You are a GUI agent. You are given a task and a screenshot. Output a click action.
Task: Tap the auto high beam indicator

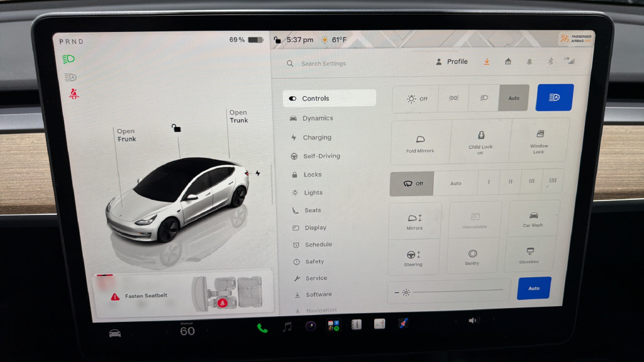70,77
